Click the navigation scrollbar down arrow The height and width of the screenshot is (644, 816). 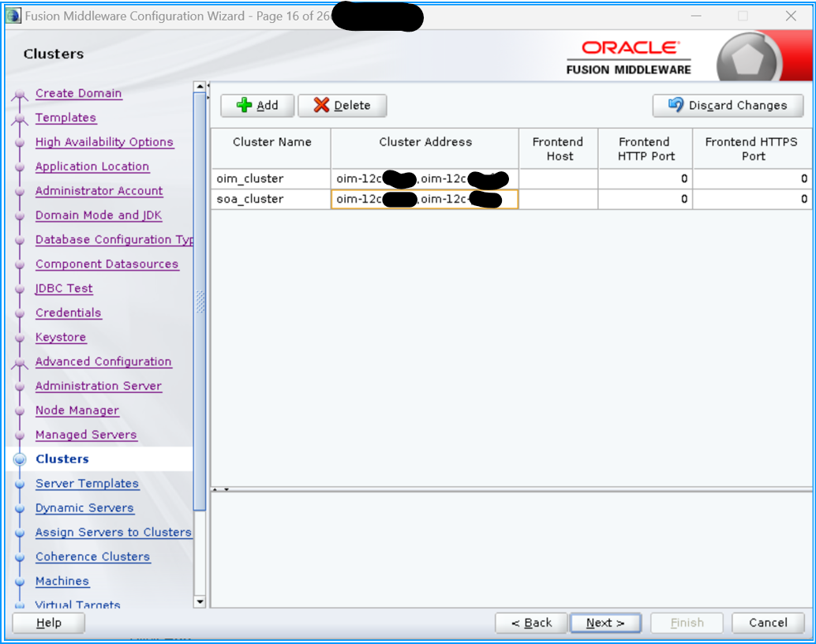pyautogui.click(x=200, y=602)
